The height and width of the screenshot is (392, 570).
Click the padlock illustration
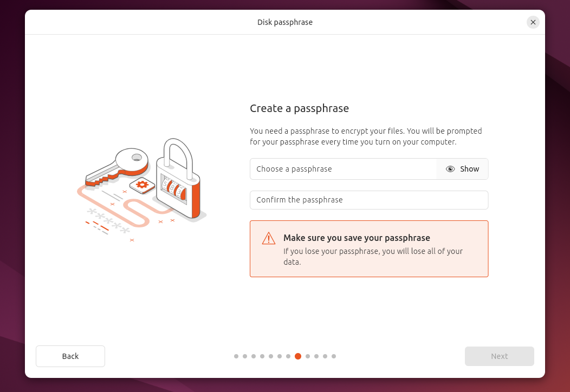pos(179,181)
